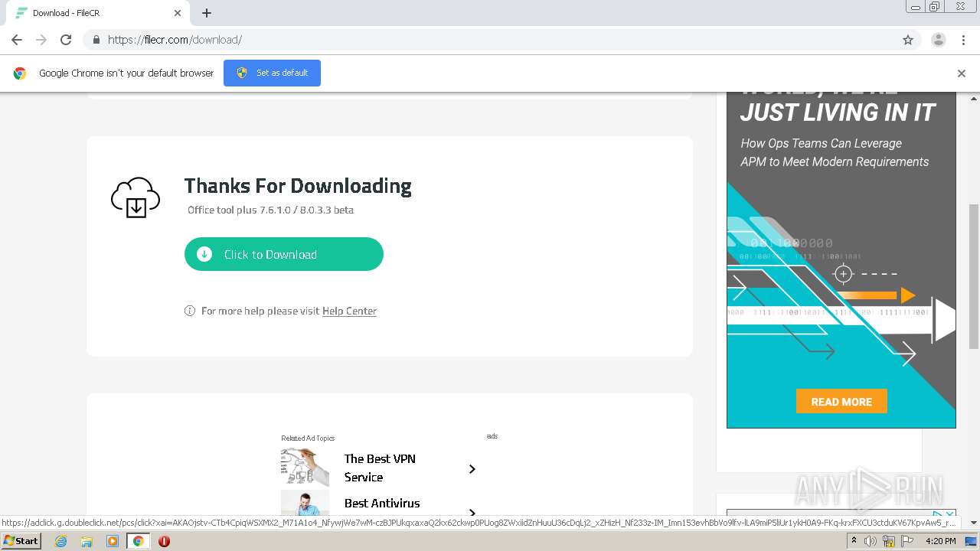Launch Internet Explorer from taskbar
Image resolution: width=980 pixels, height=551 pixels.
point(60,541)
